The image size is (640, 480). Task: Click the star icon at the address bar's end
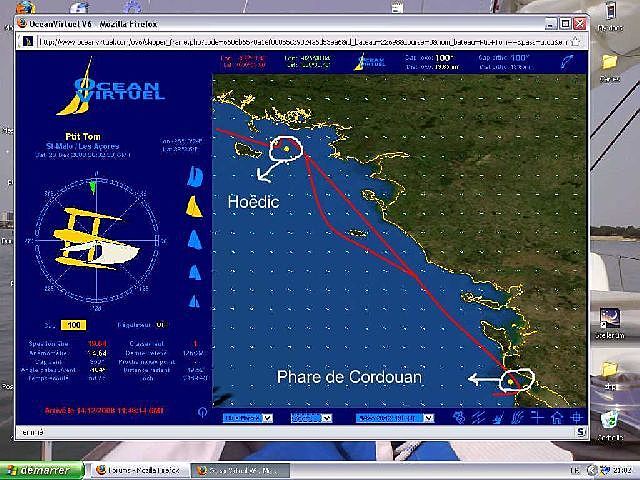pos(576,41)
